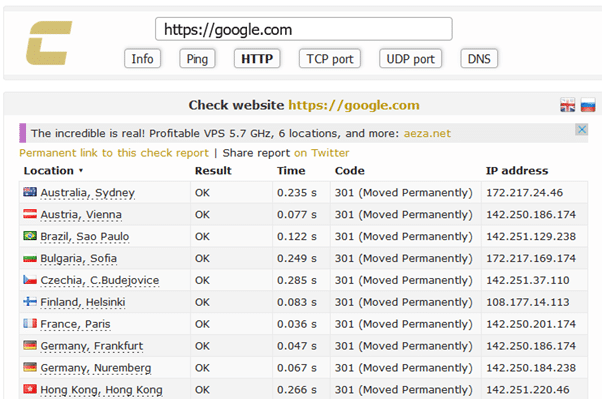Image resolution: width=602 pixels, height=399 pixels.
Task: Click the Bulgaria flag icon
Action: 30,258
